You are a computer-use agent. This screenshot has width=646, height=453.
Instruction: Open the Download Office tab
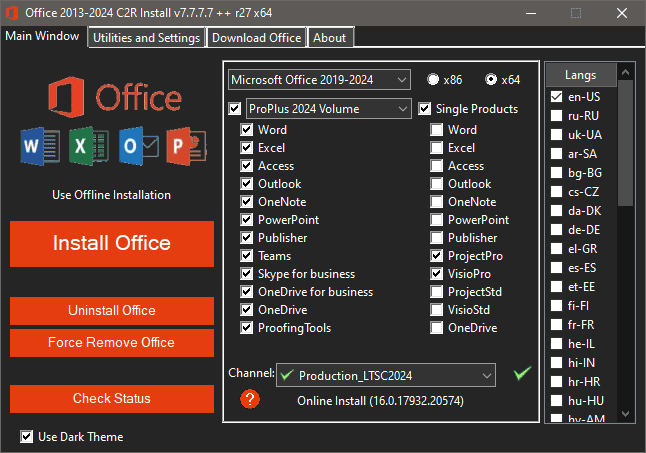point(256,38)
